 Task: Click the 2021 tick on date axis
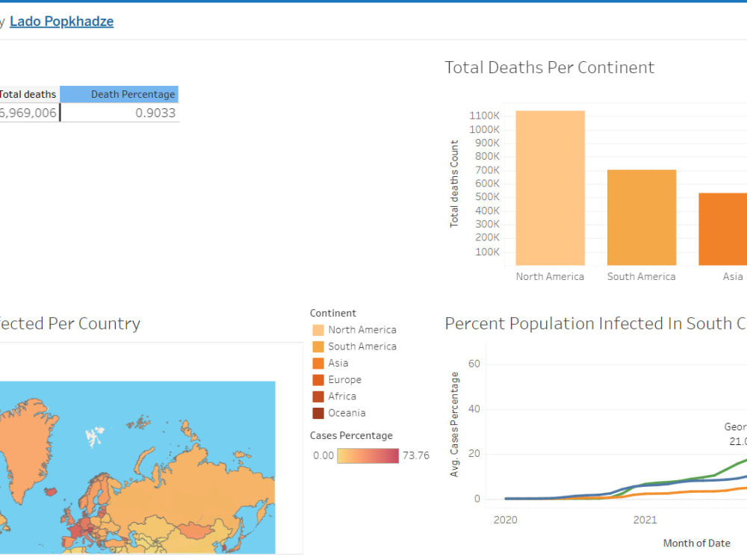coord(645,520)
